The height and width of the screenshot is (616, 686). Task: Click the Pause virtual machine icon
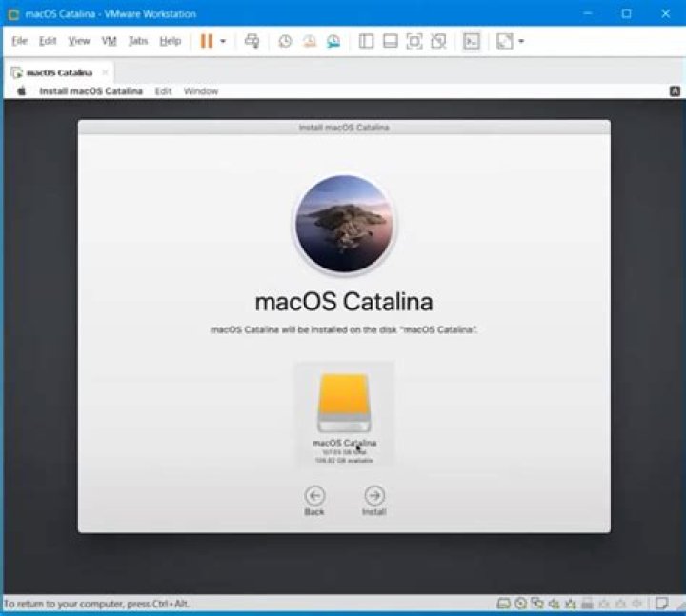(206, 41)
